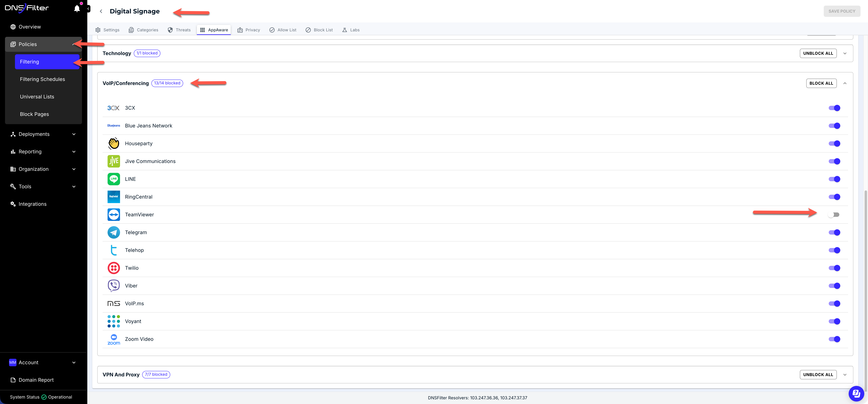The width and height of the screenshot is (868, 404).
Task: Click the BLOCK ALL button for VoIP/Conferencing
Action: (821, 83)
